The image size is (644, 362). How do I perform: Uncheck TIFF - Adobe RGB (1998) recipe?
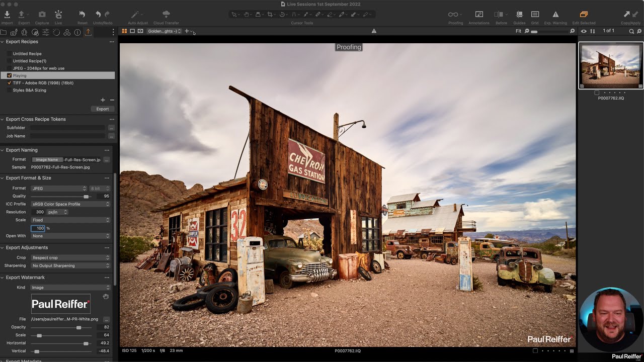point(9,83)
